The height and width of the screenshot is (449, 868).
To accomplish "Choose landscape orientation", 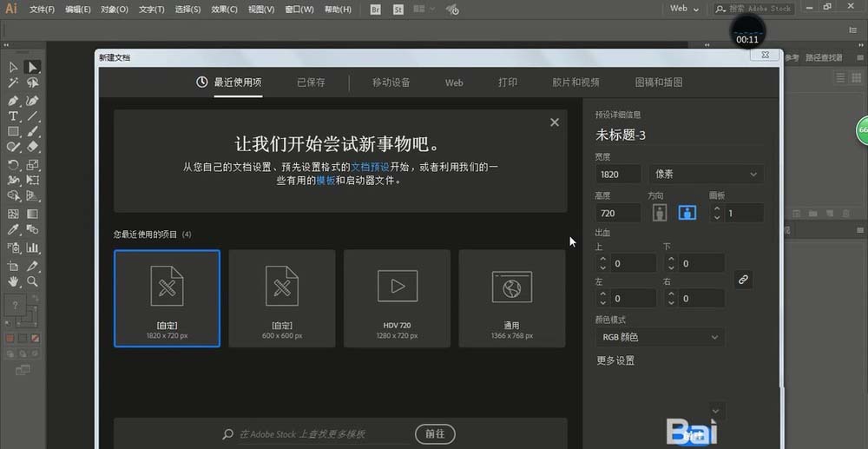I will click(x=687, y=213).
